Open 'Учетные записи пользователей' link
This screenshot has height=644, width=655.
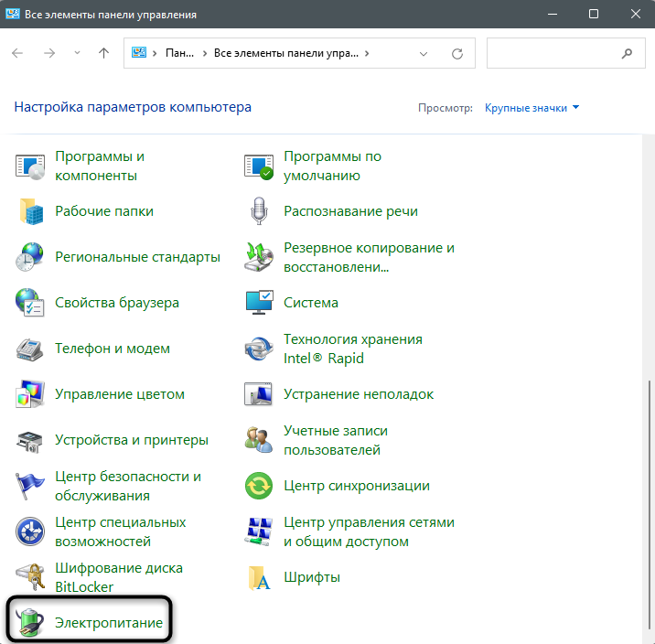pyautogui.click(x=336, y=440)
